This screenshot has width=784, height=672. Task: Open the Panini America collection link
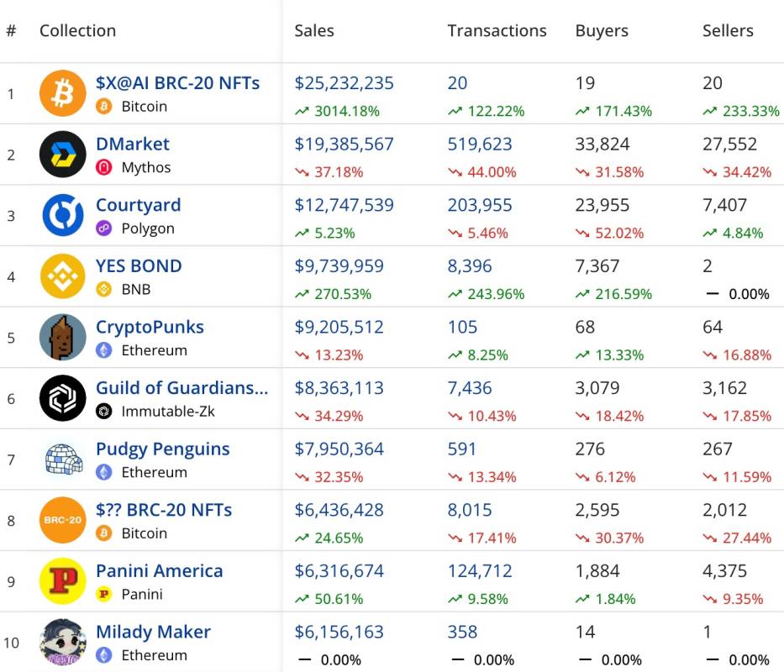coord(160,571)
